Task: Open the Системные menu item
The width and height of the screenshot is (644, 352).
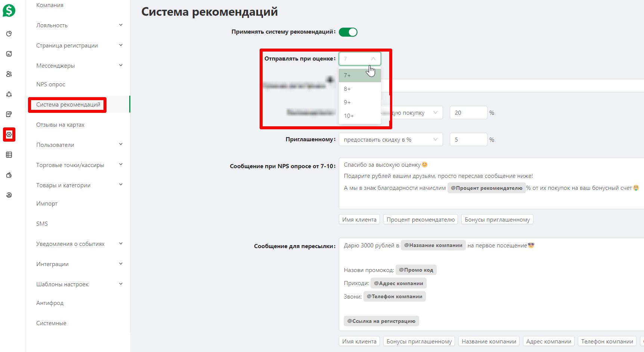Action: pyautogui.click(x=51, y=323)
